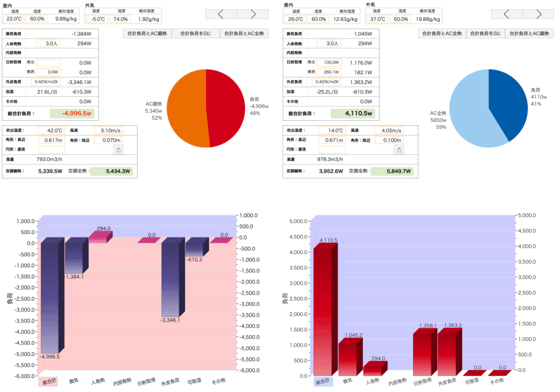560x392 pixels.
Task: Click the share icon below the 0.100m field
Action: [x=399, y=150]
